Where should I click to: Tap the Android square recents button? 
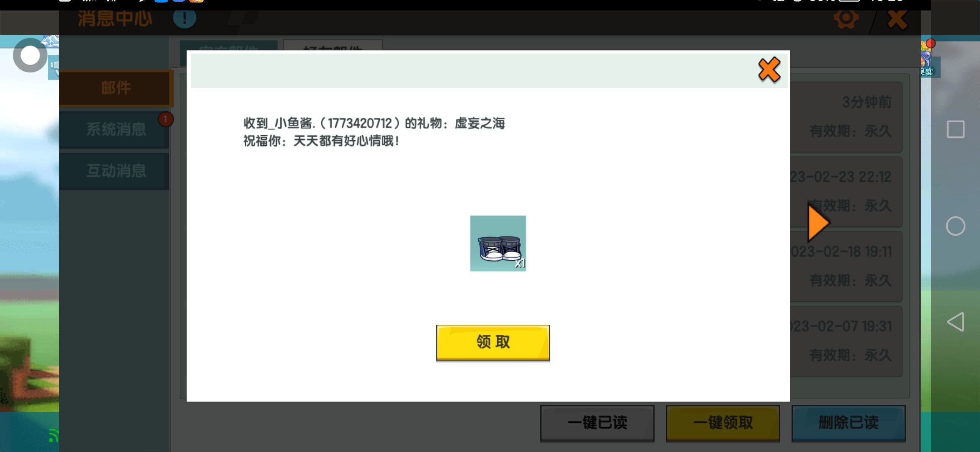click(955, 129)
